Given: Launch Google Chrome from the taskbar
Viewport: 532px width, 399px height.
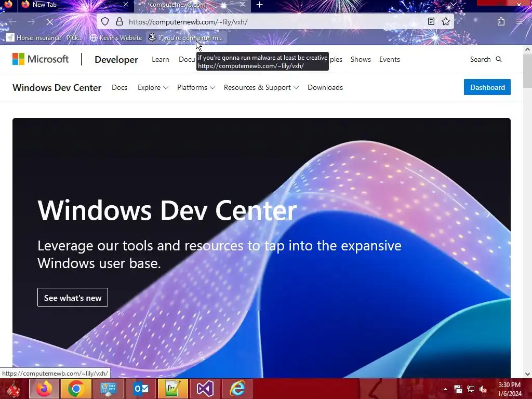Looking at the screenshot, I should coord(76,389).
